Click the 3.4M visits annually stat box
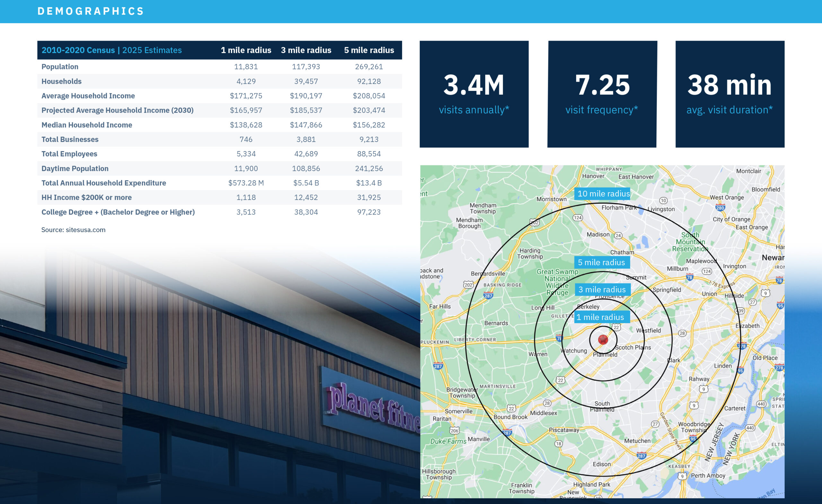The height and width of the screenshot is (504, 822). (x=474, y=94)
